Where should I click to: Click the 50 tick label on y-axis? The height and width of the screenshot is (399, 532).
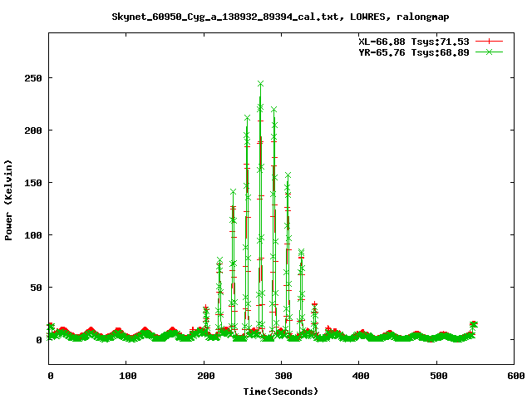(37, 288)
